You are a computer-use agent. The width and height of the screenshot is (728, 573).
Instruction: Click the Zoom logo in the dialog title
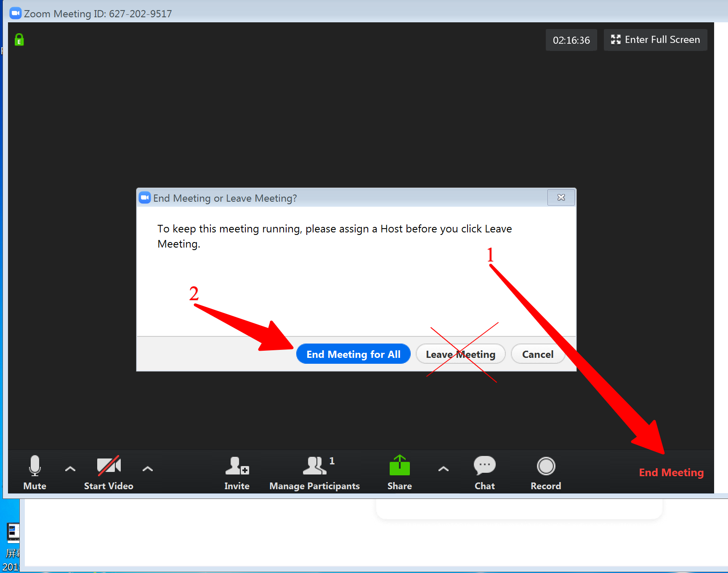[x=145, y=197]
